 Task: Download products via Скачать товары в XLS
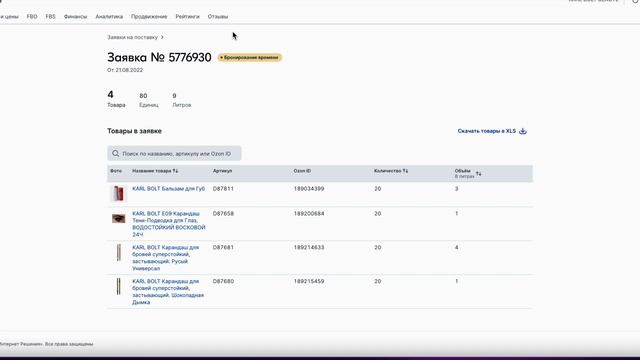click(492, 131)
